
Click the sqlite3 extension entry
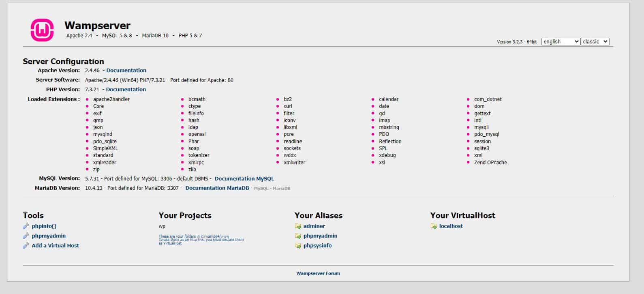481,148
